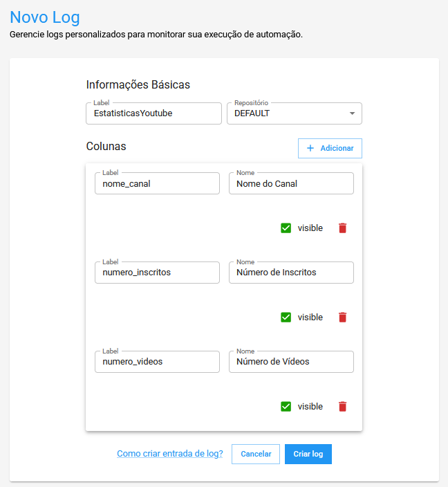The image size is (448, 487).
Task: Focus the Número de Inscritos name field
Action: point(291,273)
